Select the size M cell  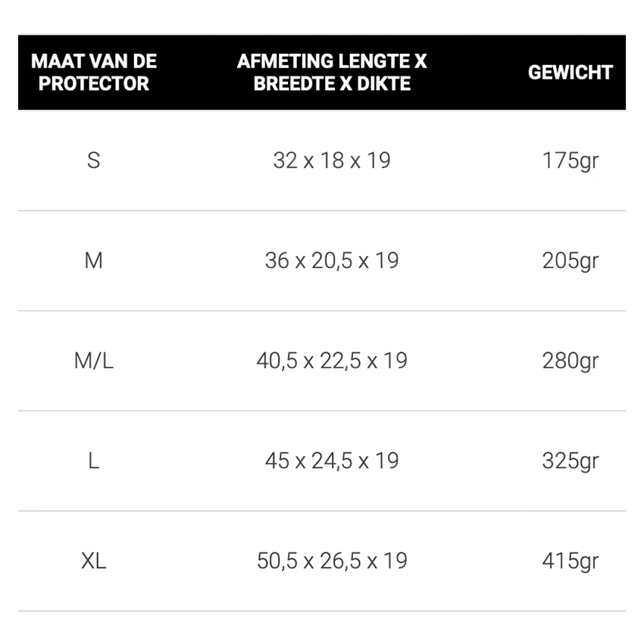point(94,261)
